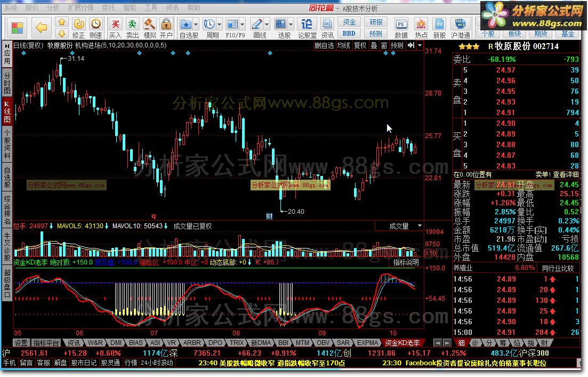Click the green 卖出 sell icon

click(132, 25)
